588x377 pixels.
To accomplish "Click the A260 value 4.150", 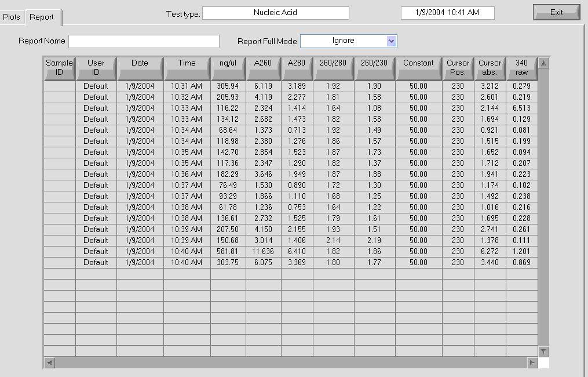I will pos(263,229).
